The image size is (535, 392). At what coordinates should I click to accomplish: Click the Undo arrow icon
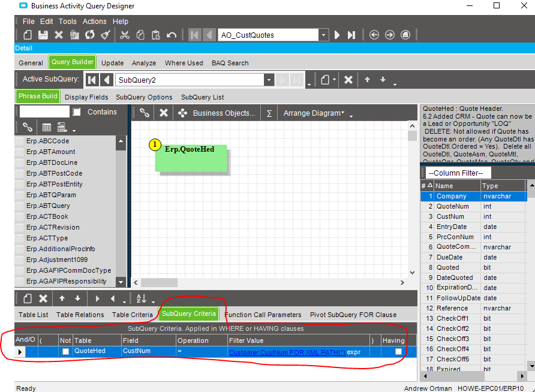[x=172, y=35]
